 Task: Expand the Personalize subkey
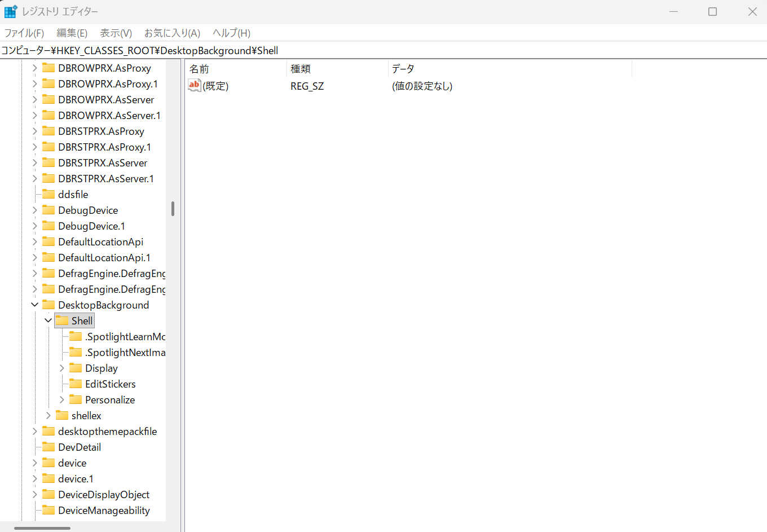[62, 400]
